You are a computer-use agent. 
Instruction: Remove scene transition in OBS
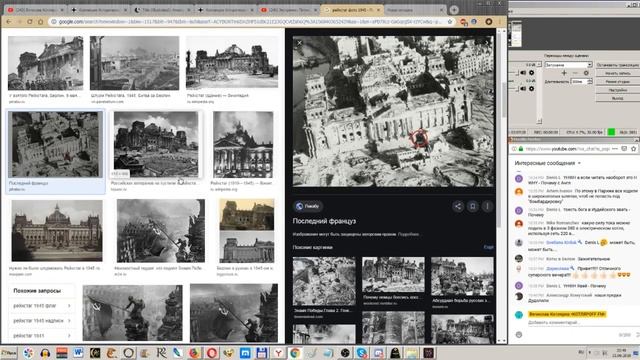[575, 73]
